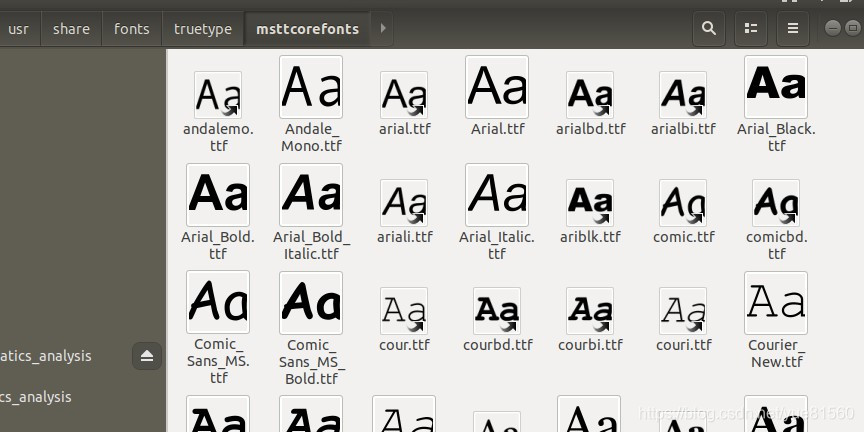
Task: Open the atics_analysis sidebar location
Action: coord(46,356)
